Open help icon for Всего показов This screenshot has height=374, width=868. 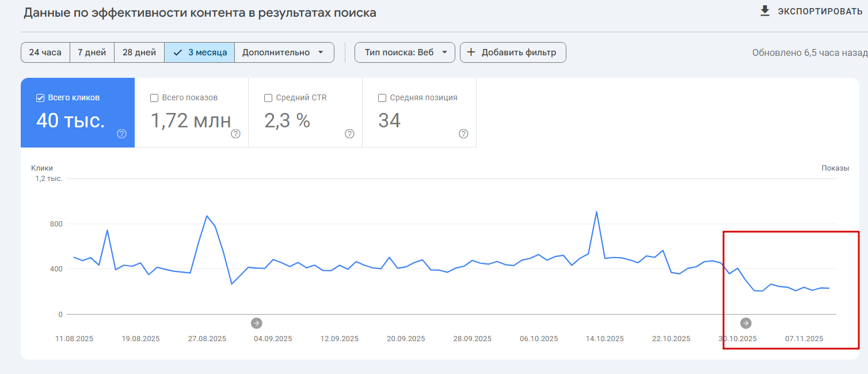[235, 134]
